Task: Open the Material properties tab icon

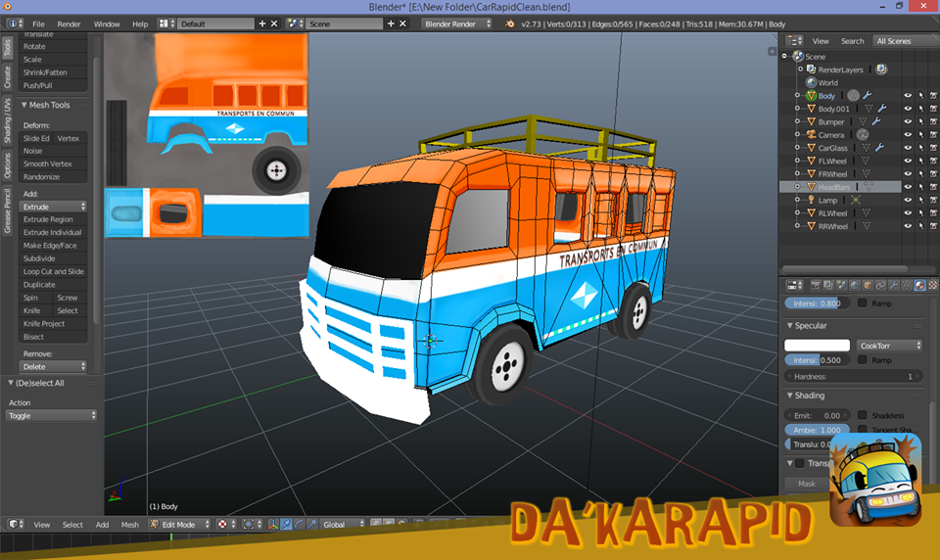Action: (919, 285)
